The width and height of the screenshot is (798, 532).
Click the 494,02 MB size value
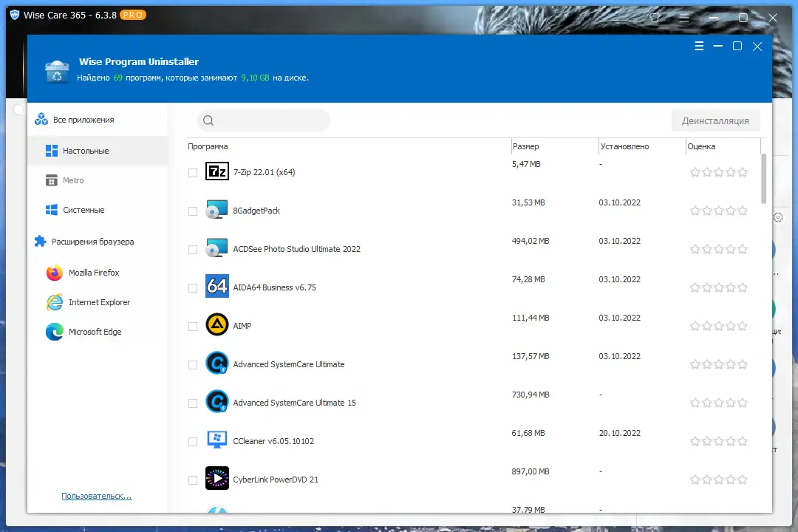(x=531, y=241)
